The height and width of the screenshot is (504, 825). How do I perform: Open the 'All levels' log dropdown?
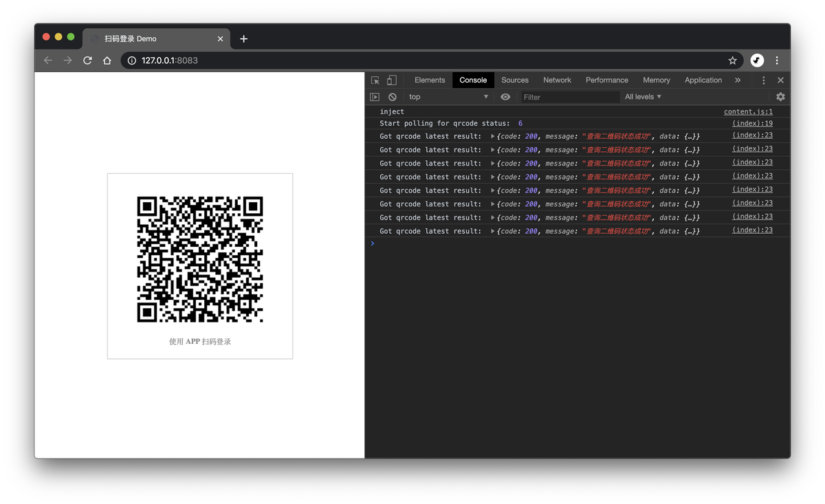click(x=643, y=97)
